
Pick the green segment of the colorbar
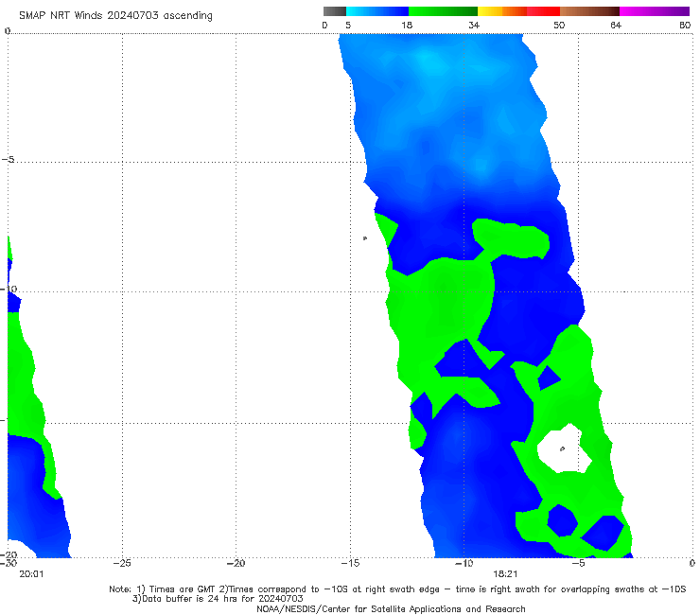444,11
